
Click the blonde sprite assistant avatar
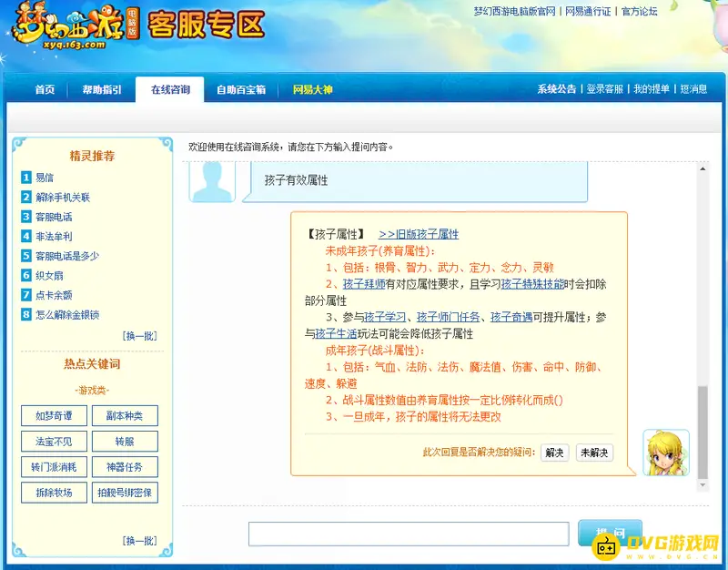click(666, 453)
